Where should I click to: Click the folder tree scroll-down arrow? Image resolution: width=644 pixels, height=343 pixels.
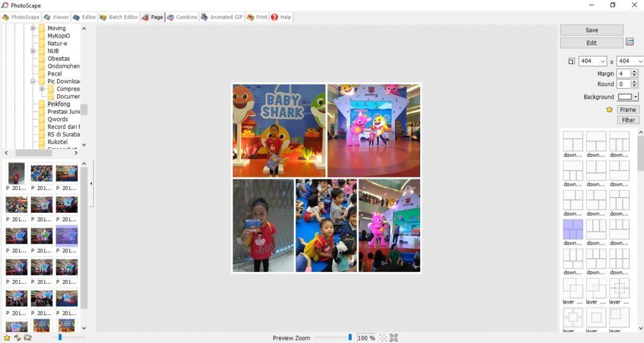click(x=84, y=145)
